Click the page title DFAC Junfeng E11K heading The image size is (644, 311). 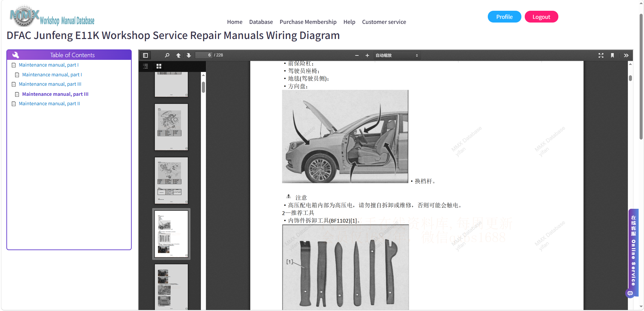point(173,35)
